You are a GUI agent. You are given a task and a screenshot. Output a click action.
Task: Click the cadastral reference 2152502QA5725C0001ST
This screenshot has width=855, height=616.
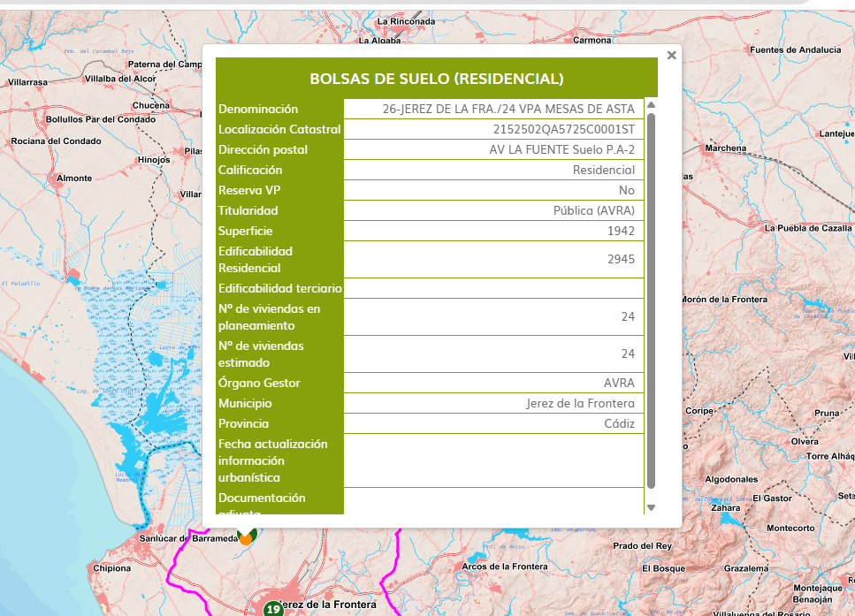click(x=564, y=130)
